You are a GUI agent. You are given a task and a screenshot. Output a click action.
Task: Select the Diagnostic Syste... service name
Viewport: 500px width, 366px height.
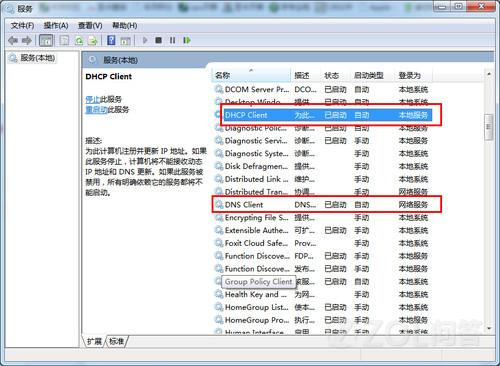[257, 153]
